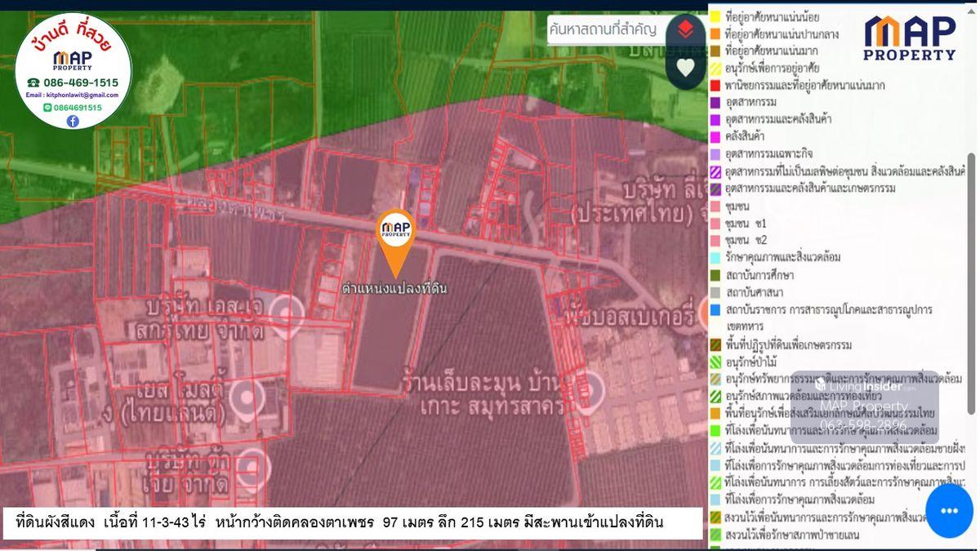This screenshot has width=980, height=551.
Task: Click the Facebook icon in circular badge
Action: (73, 121)
